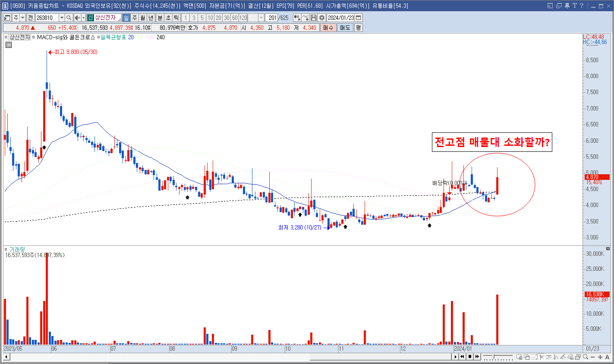Viewport: 614px width, 364px height.
Task: Click the 3D volume bars icon at bottom
Action: click(570, 357)
